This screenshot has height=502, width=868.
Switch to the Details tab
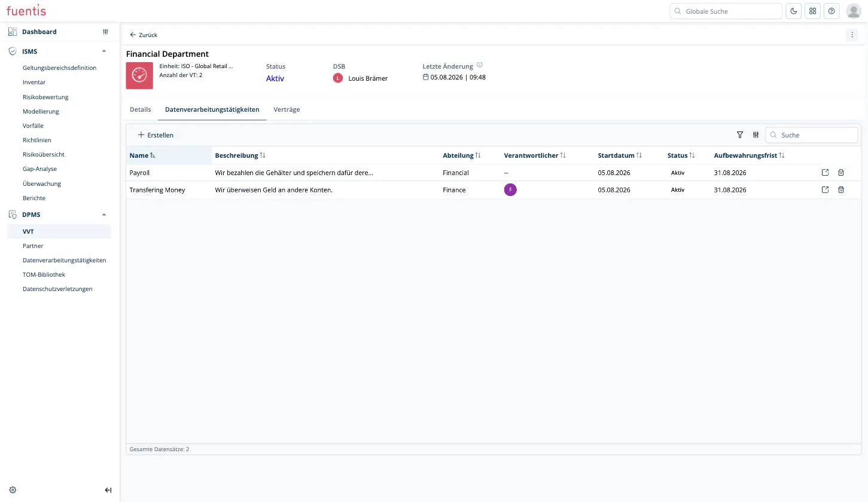141,110
